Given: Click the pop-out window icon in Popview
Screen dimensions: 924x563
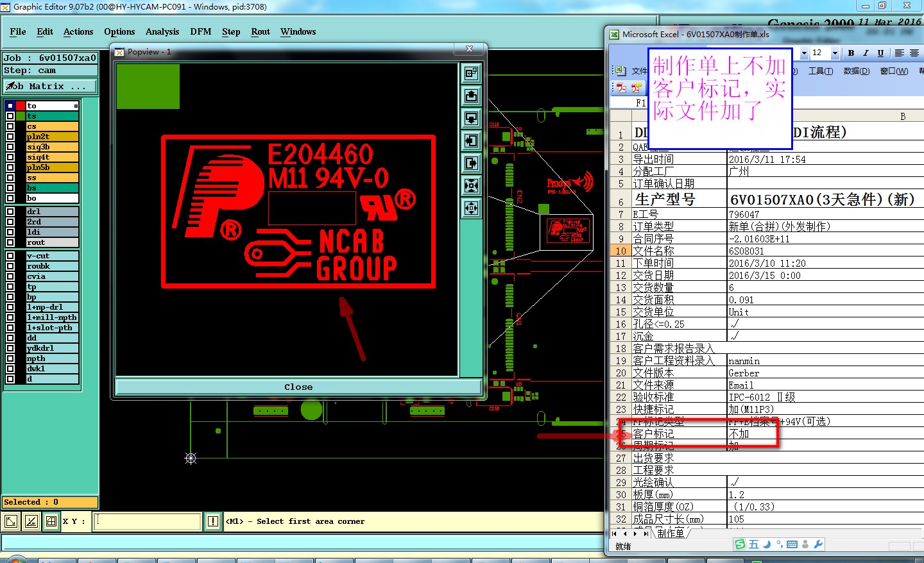Looking at the screenshot, I should point(471,73).
